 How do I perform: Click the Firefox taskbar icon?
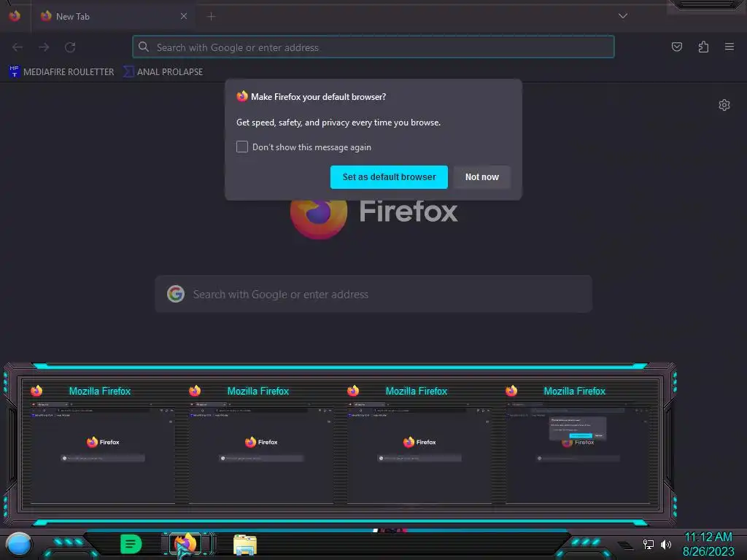186,544
